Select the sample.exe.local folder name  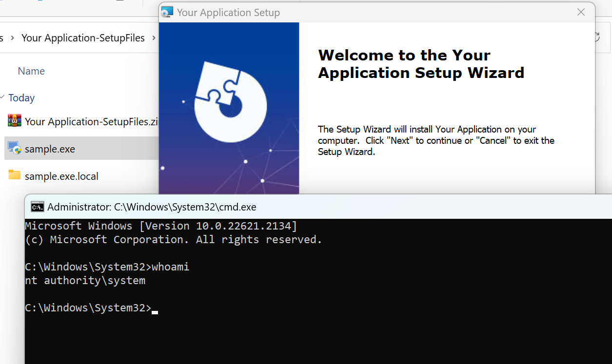61,176
